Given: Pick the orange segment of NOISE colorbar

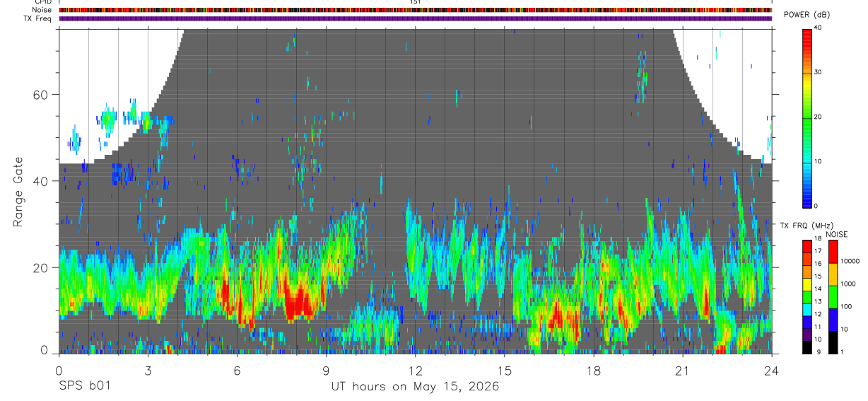Looking at the screenshot, I should pyautogui.click(x=833, y=274).
